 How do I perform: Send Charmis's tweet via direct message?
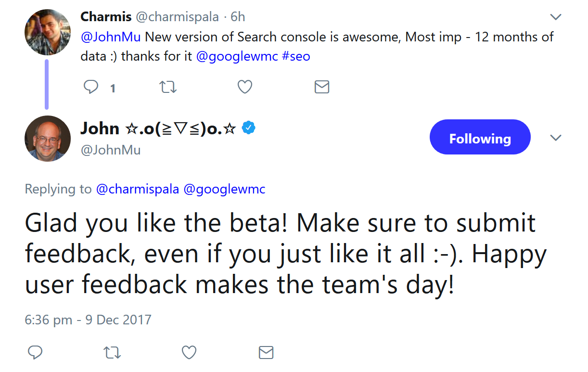click(x=321, y=87)
